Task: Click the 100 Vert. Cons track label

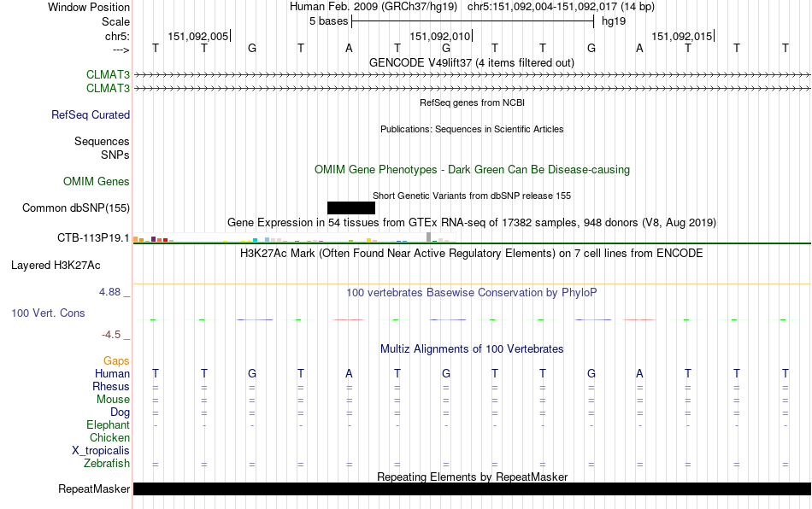Action: [48, 313]
